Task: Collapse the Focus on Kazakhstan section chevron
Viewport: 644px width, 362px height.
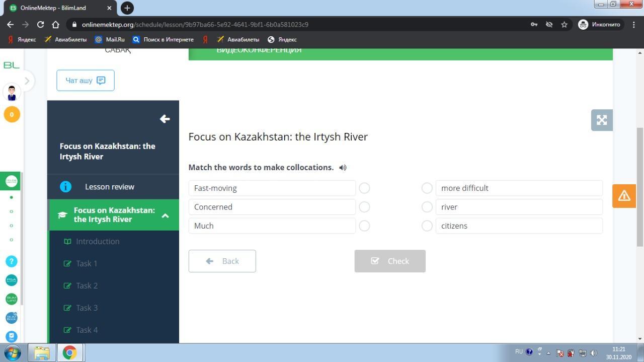Action: [165, 215]
